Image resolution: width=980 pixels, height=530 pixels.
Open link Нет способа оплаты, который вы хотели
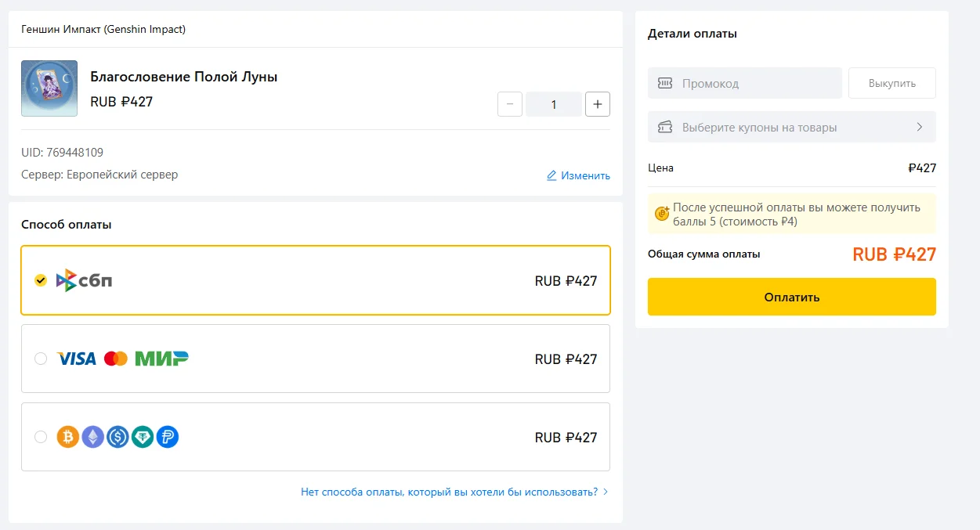(x=449, y=492)
